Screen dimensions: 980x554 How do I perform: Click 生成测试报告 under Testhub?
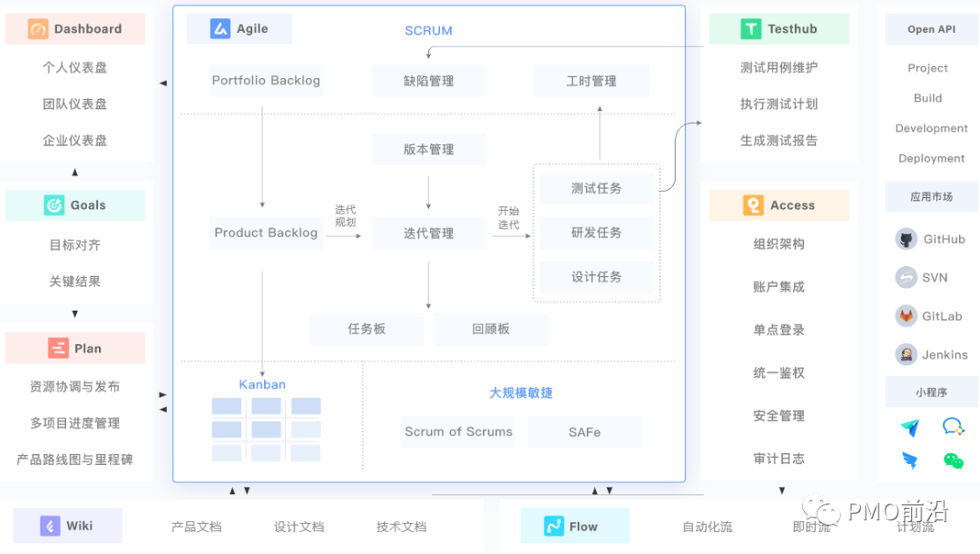pos(779,141)
